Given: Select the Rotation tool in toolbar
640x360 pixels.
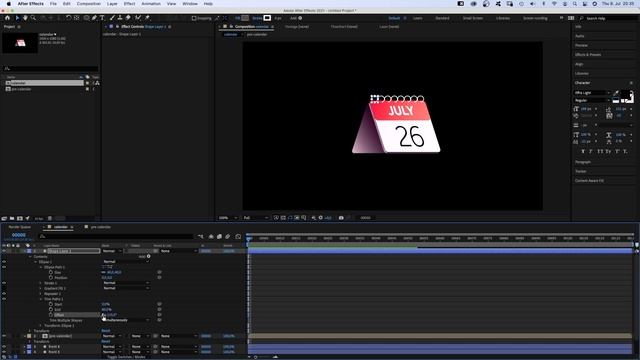Looking at the screenshot, I should [x=68, y=18].
